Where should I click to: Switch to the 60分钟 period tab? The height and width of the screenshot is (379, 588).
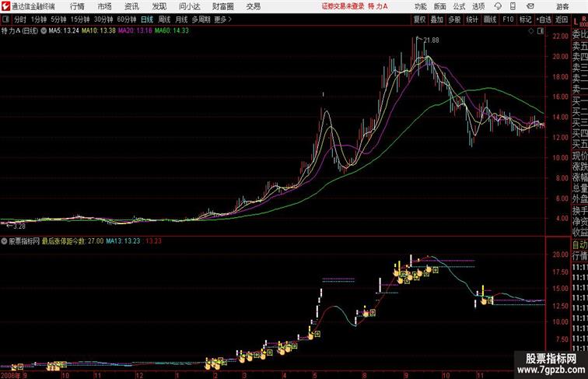(x=127, y=19)
